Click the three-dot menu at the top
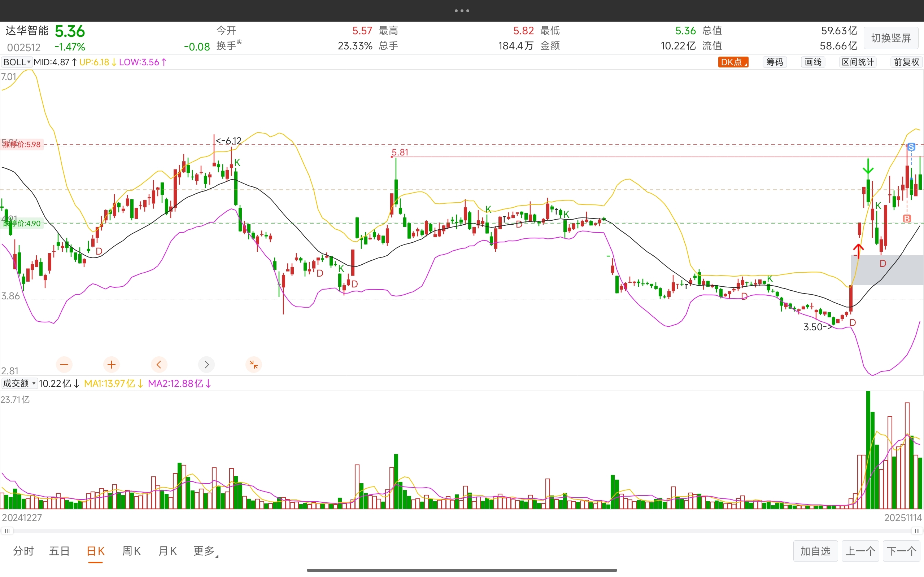This screenshot has width=924, height=577. pyautogui.click(x=462, y=11)
